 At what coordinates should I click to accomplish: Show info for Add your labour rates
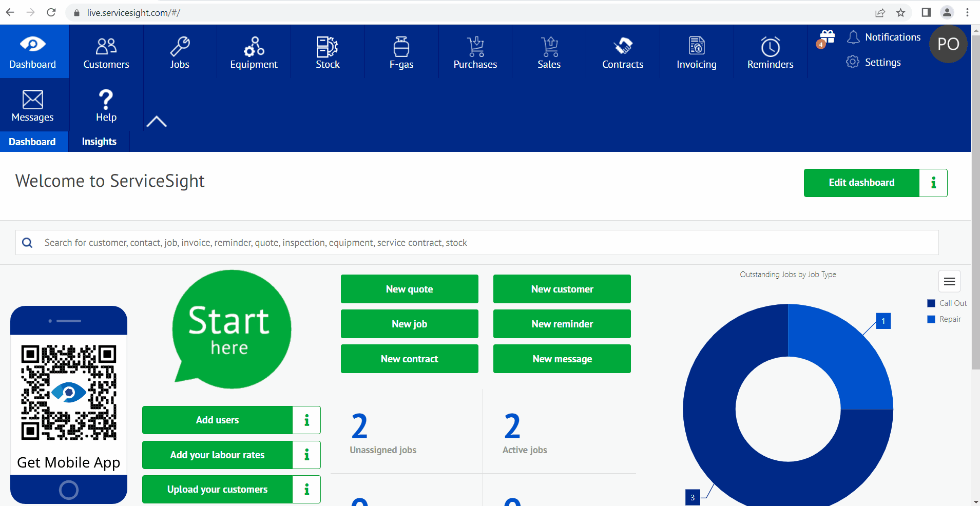[x=306, y=455]
